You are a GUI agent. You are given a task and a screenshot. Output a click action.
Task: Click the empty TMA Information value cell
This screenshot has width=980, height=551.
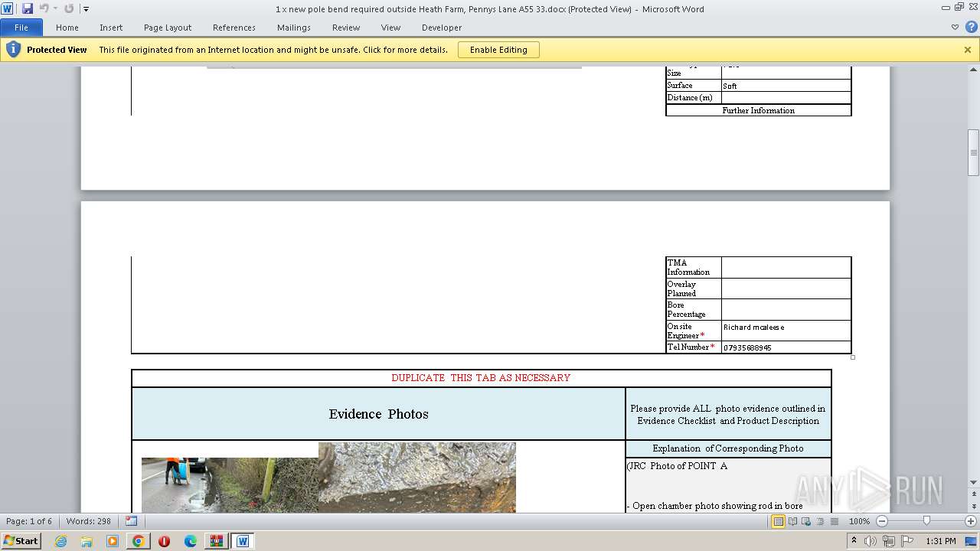[x=786, y=267]
